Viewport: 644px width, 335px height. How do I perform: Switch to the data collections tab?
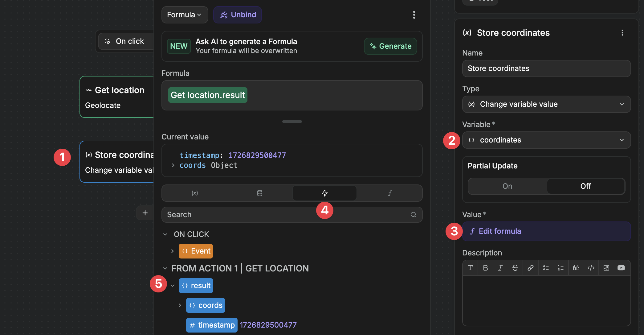coord(259,193)
